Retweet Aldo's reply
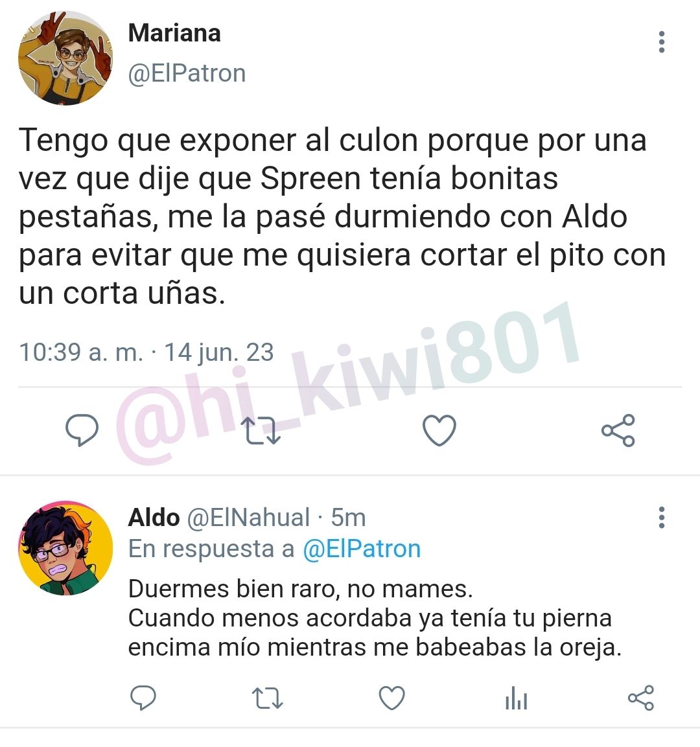 (x=267, y=698)
